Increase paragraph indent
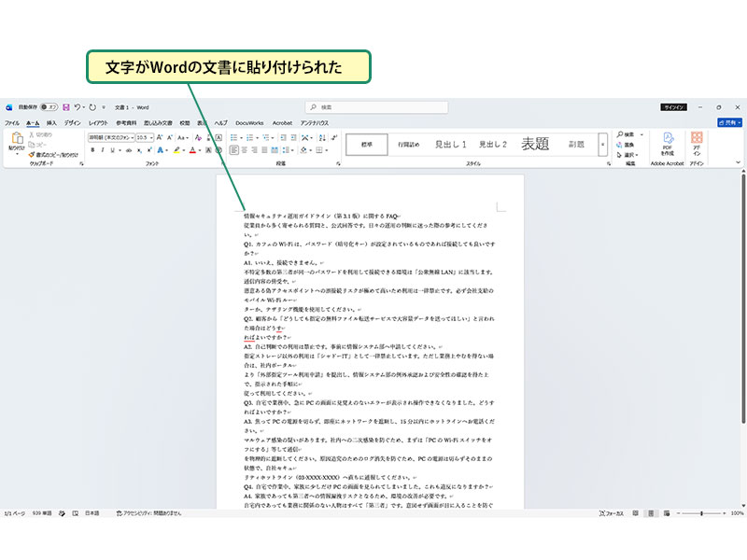747x560 pixels. 293,137
